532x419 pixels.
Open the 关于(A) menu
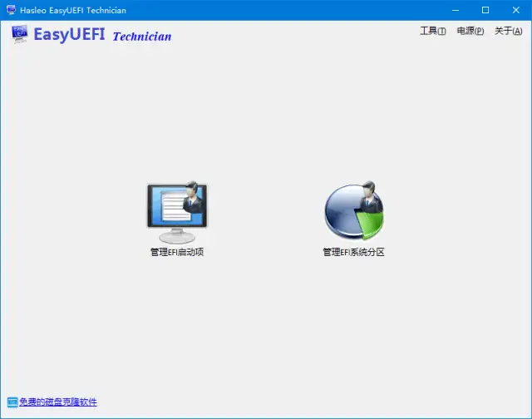coord(508,32)
